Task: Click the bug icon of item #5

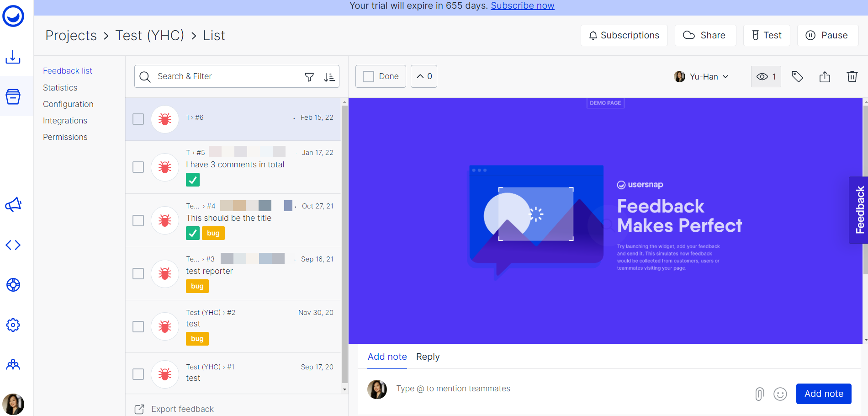Action: (x=165, y=167)
